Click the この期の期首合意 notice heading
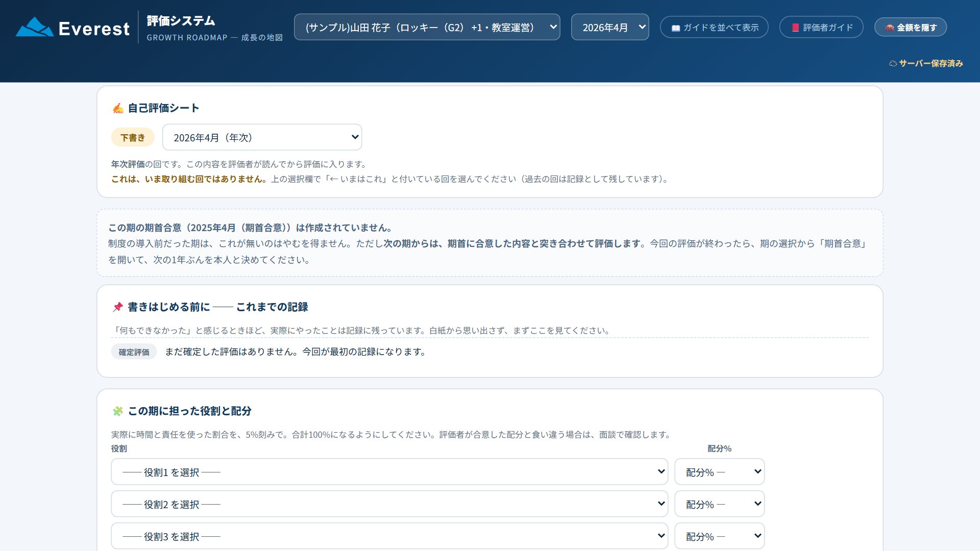 (250, 228)
